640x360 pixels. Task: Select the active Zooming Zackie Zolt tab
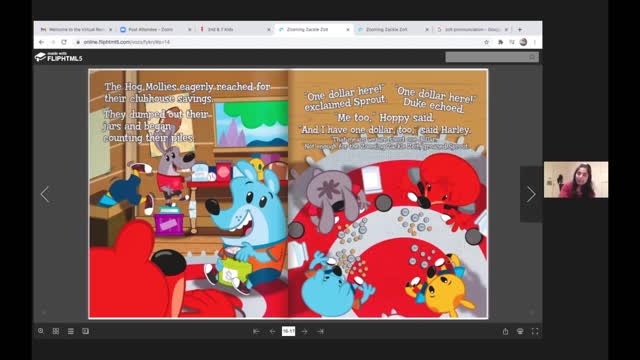[x=314, y=29]
